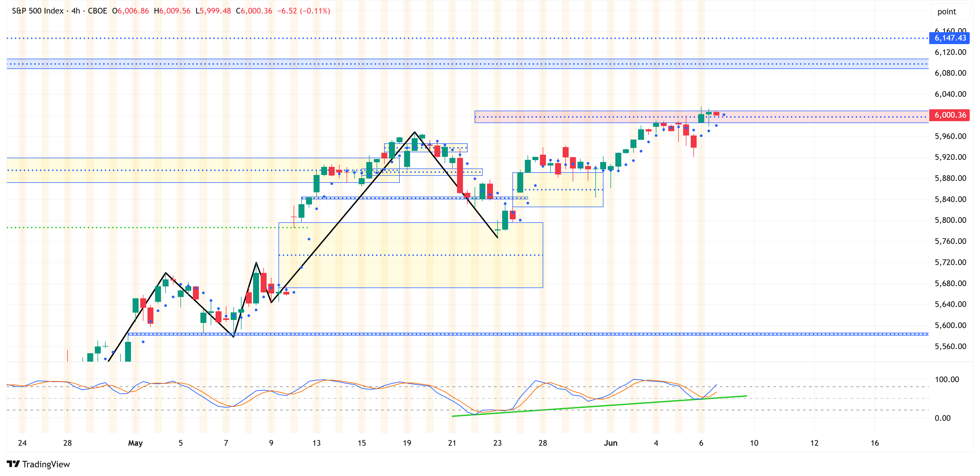980x476 pixels.
Task: Click the closing value C6,000.36 in the header
Action: [254, 11]
